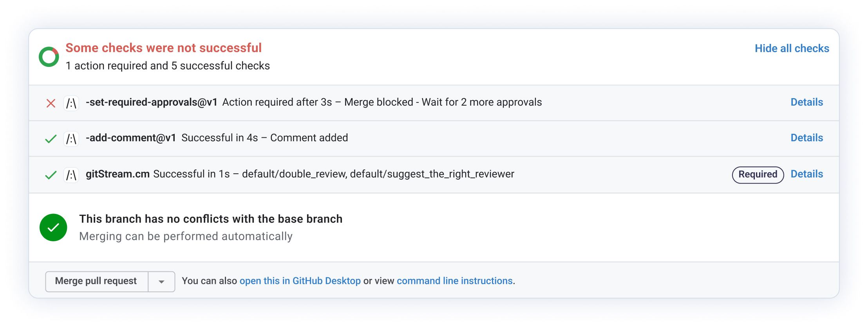The image size is (868, 327).
Task: Click the green no-conflicts circle check icon
Action: click(x=53, y=227)
